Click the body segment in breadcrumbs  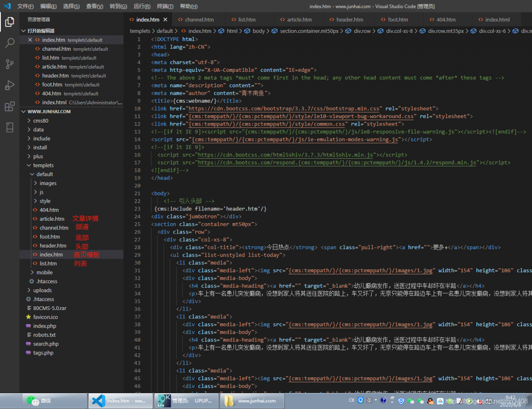pos(259,31)
